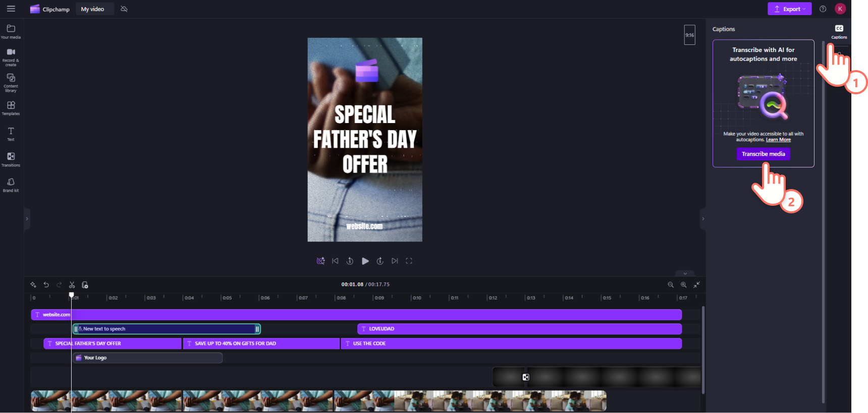The height and width of the screenshot is (413, 868).
Task: Change the 9:16 aspect ratio
Action: 689,35
